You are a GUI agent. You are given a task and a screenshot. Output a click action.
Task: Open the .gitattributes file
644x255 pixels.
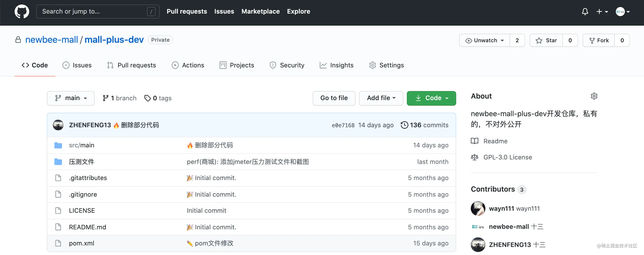(88, 178)
